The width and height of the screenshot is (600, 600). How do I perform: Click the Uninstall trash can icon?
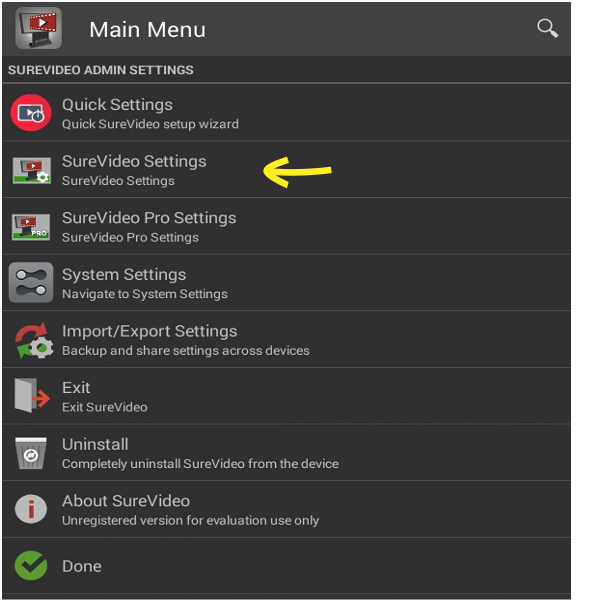pyautogui.click(x=31, y=453)
